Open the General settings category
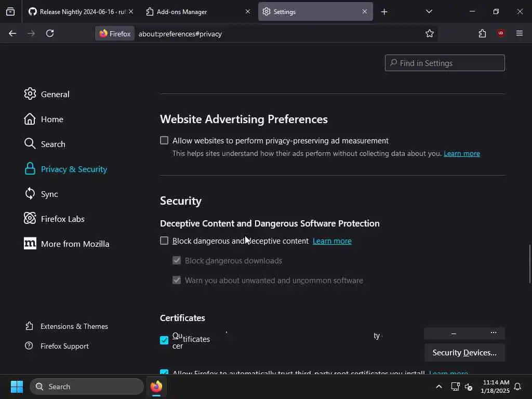This screenshot has height=399, width=532. 55,94
